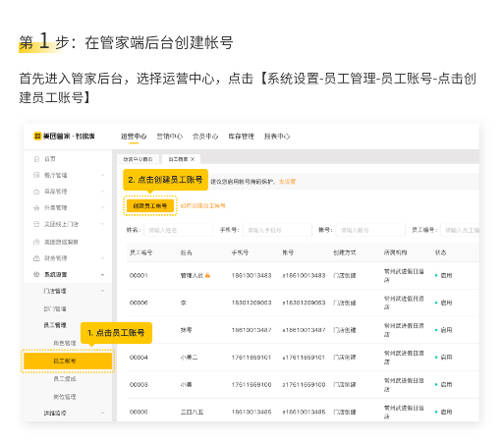Screen dimensions: 504x445
Task: Select 角色管理 in the sidebar
Action: [x=65, y=343]
